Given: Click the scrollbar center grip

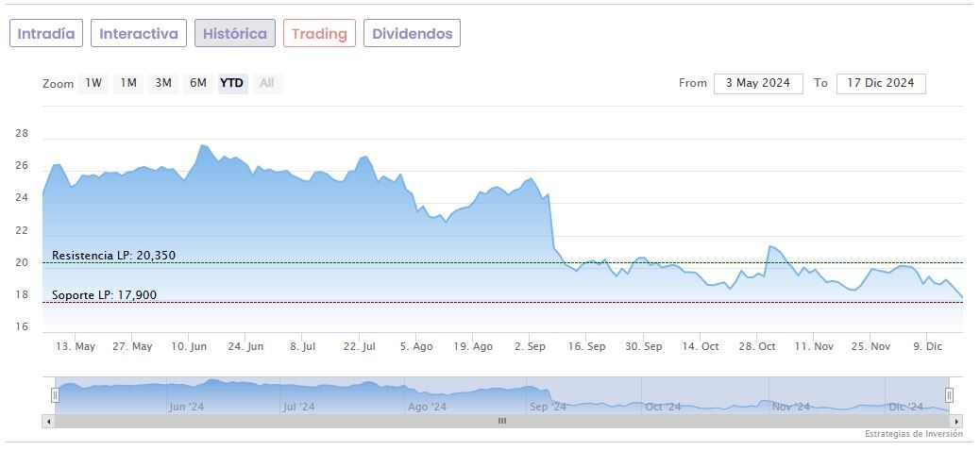Looking at the screenshot, I should coord(502,422).
